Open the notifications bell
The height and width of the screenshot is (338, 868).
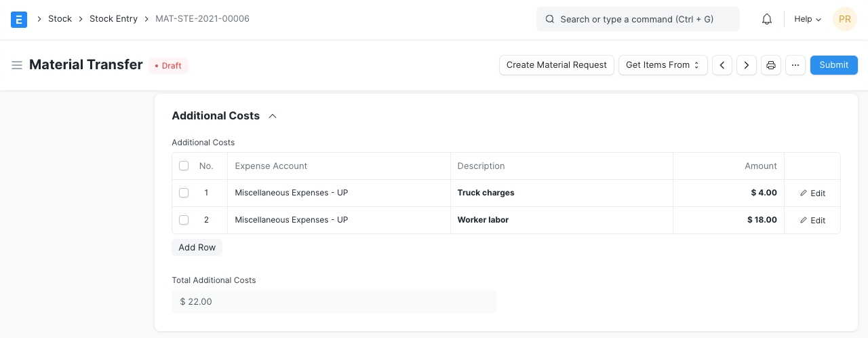tap(767, 19)
